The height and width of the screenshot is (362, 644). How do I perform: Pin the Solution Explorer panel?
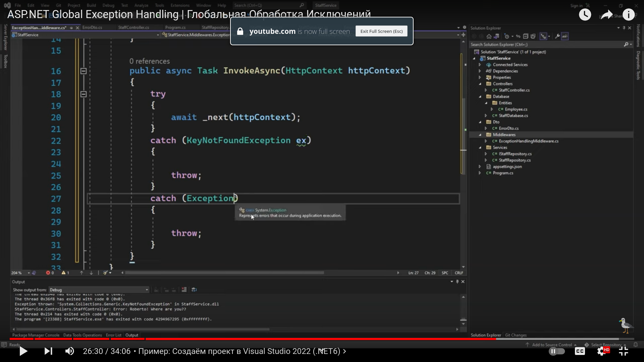pyautogui.click(x=624, y=28)
